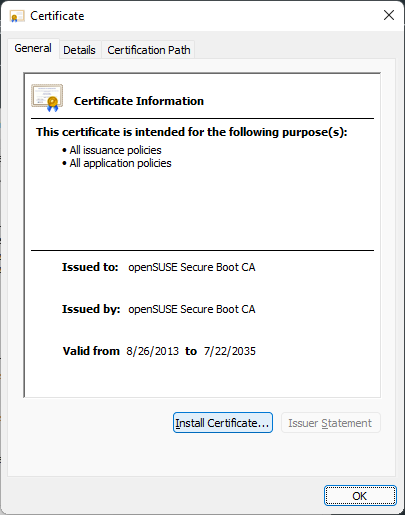
Task: Click the certificate icon in title bar
Action: [17, 16]
